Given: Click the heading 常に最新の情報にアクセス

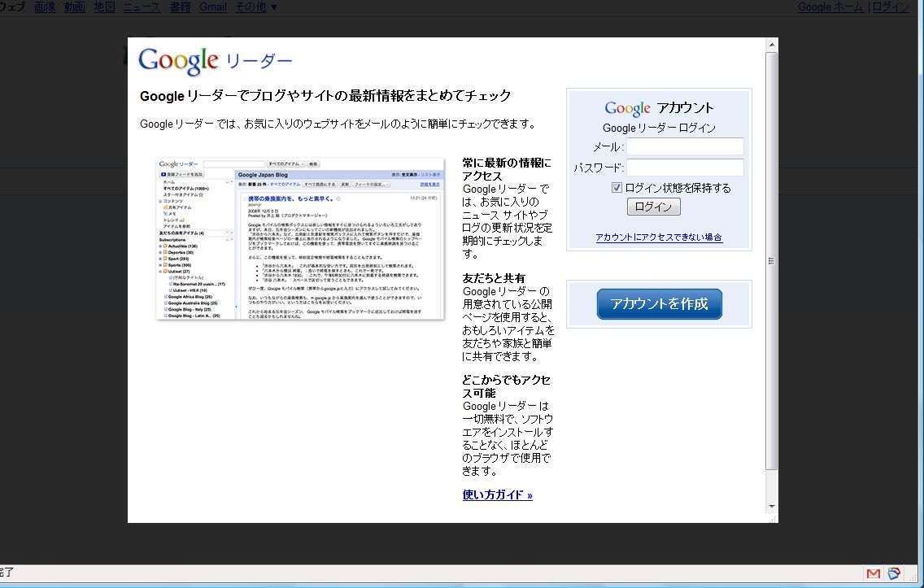Looking at the screenshot, I should 507,169.
